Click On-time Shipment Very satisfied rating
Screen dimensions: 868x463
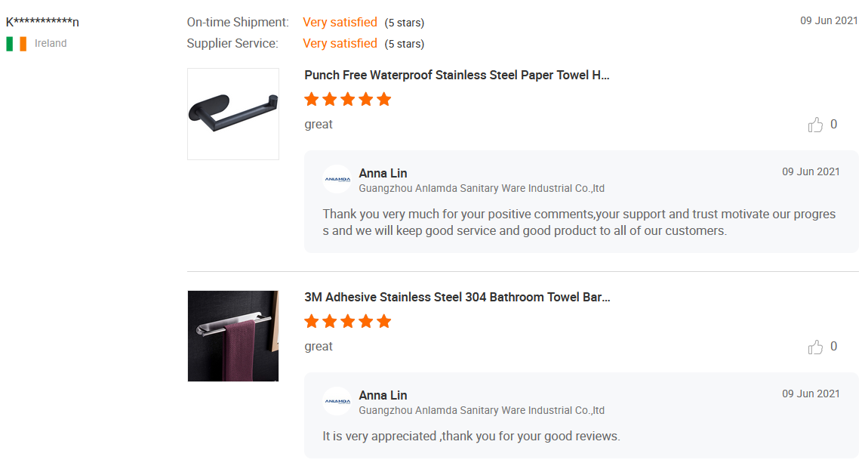pos(340,23)
